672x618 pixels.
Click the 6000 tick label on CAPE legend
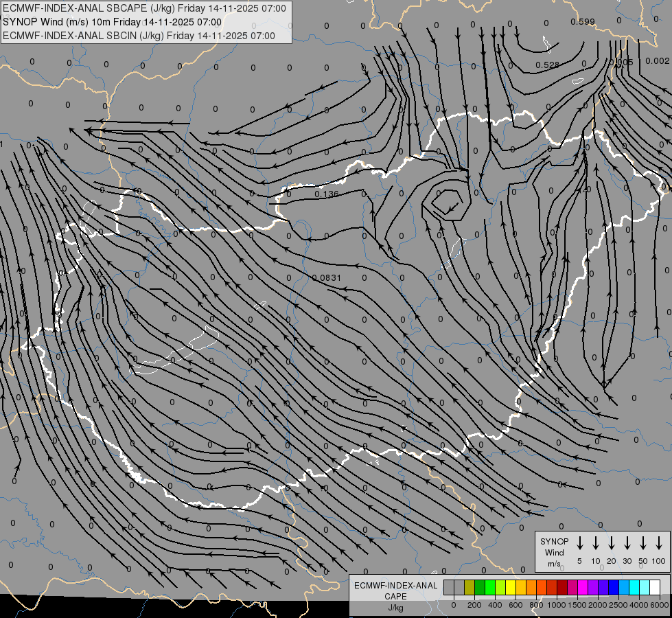pyautogui.click(x=660, y=605)
